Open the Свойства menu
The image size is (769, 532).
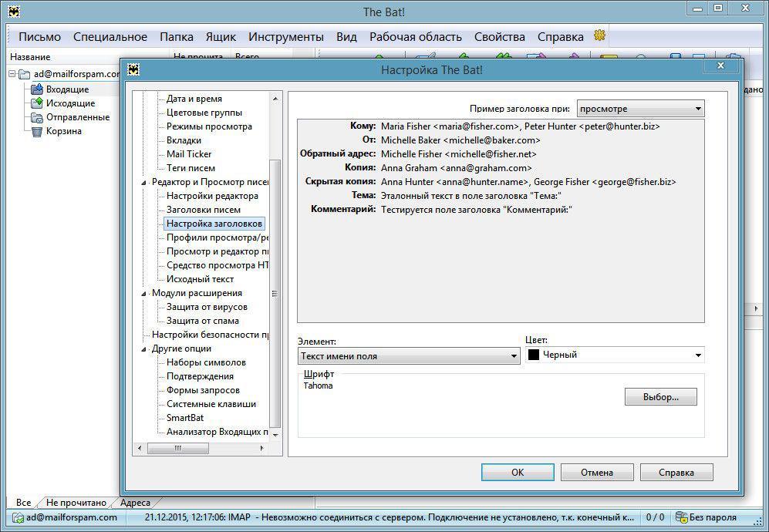point(499,37)
